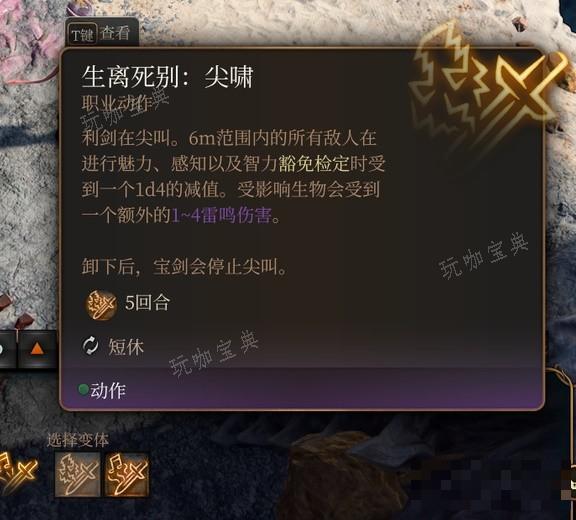Viewport: 576px width, 520px height.
Task: Click the purple 1~4雷鸣伤害 damage text
Action: tap(222, 215)
